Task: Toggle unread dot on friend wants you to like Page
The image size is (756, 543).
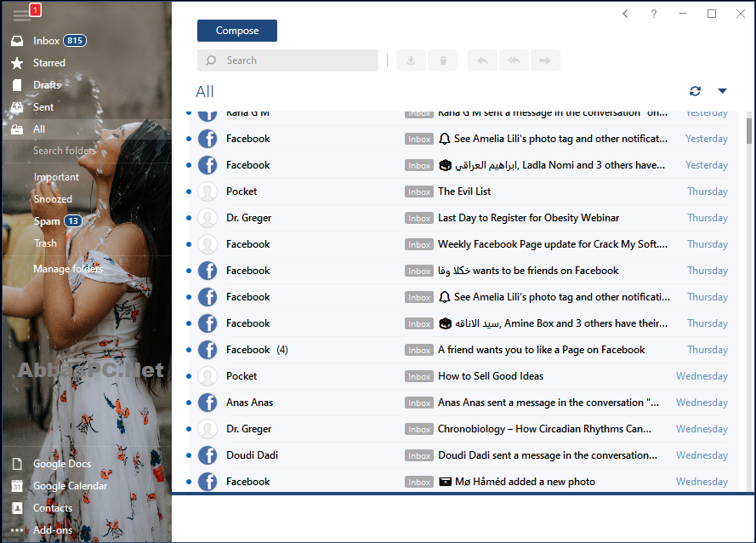Action: (189, 350)
